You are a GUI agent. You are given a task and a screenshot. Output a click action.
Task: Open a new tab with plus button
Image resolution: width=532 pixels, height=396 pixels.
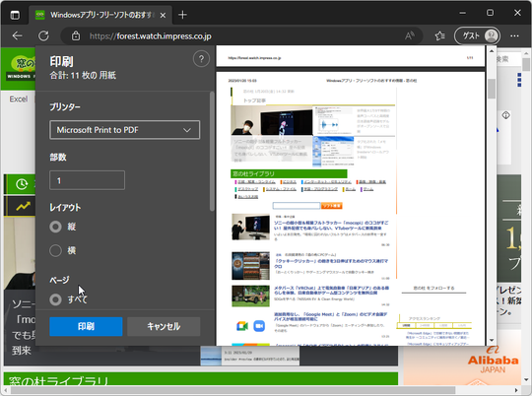pos(182,15)
